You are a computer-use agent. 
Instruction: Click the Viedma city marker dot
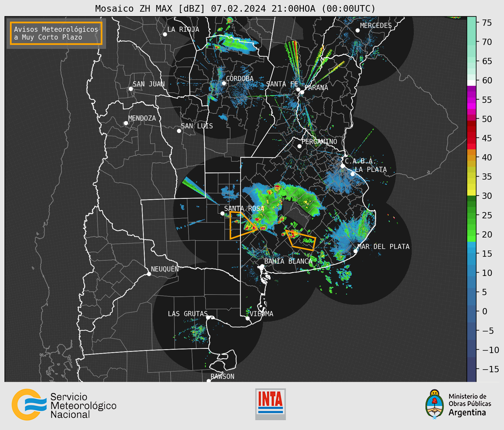point(248,318)
